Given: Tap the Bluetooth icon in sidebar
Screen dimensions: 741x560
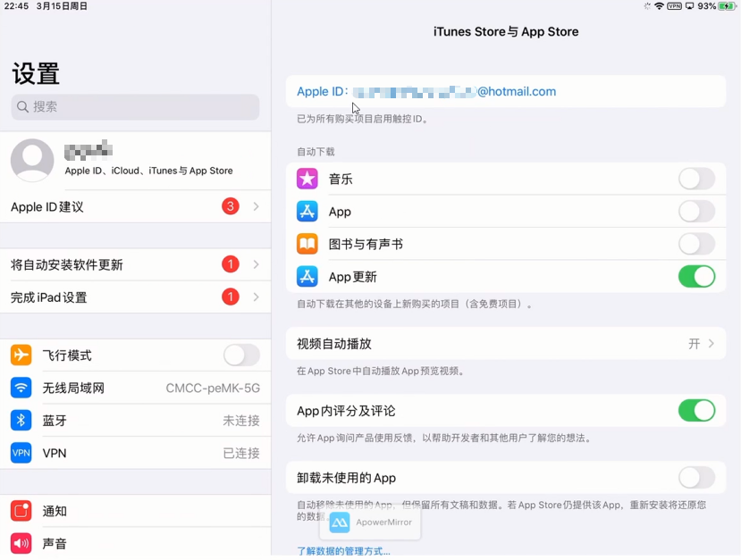Looking at the screenshot, I should coord(21,421).
